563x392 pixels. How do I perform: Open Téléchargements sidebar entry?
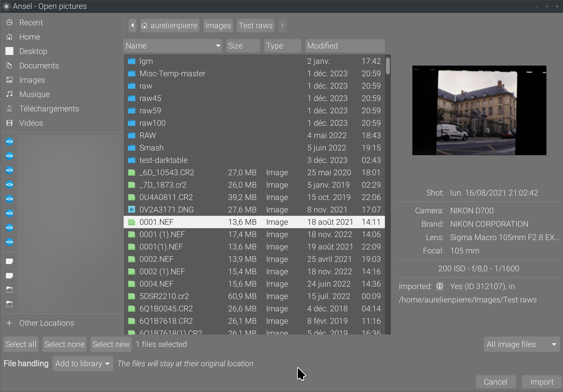(x=62, y=109)
